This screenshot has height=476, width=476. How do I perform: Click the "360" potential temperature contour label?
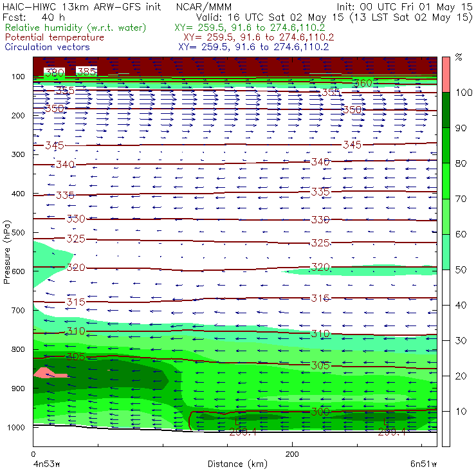[363, 83]
